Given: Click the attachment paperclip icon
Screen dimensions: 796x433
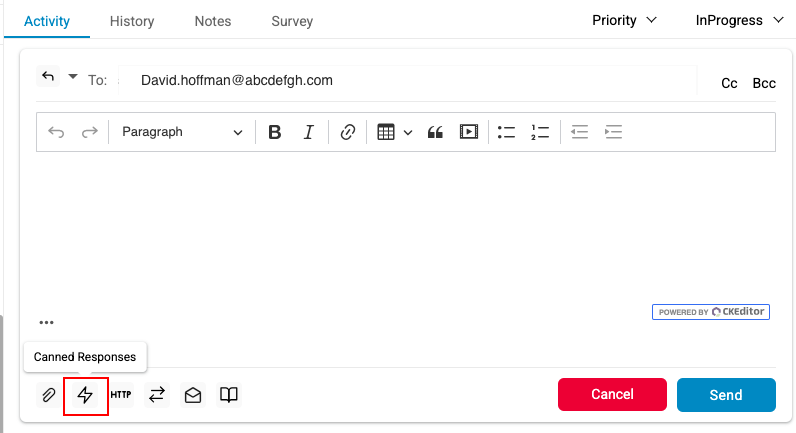Looking at the screenshot, I should tap(48, 395).
